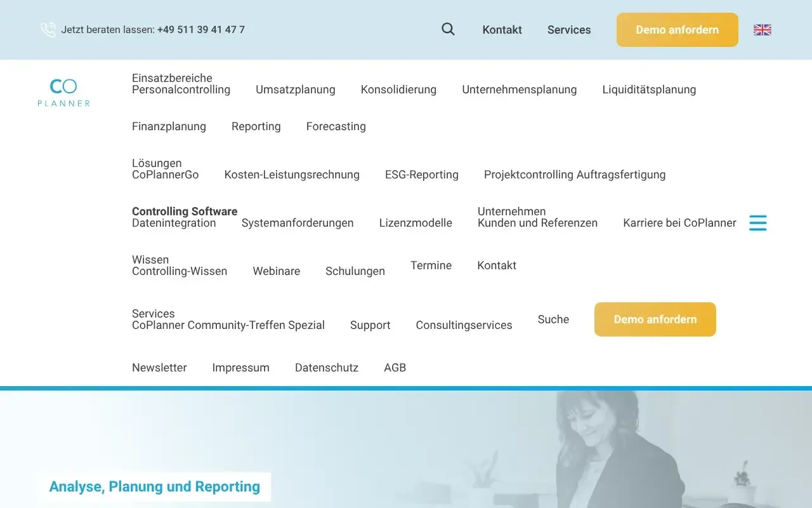Open the Services menu in the top bar
This screenshot has width=812, height=508.
568,29
